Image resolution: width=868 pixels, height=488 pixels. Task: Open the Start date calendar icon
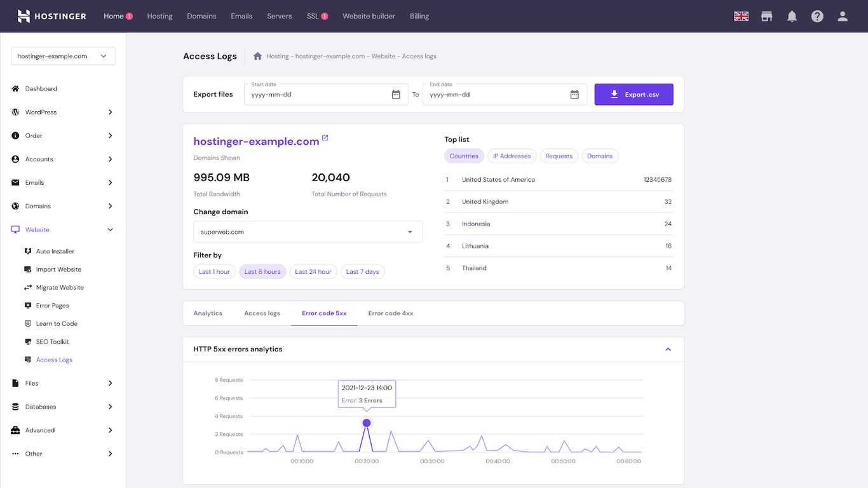point(396,93)
